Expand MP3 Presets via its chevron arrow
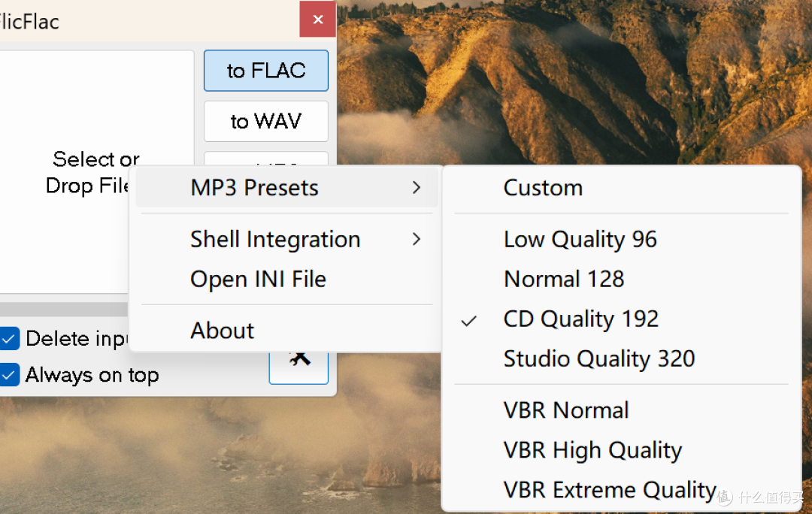Image resolution: width=812 pixels, height=514 pixels. [x=417, y=187]
